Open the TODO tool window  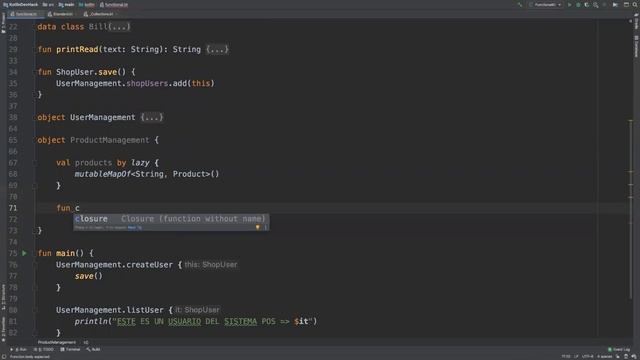44,349
